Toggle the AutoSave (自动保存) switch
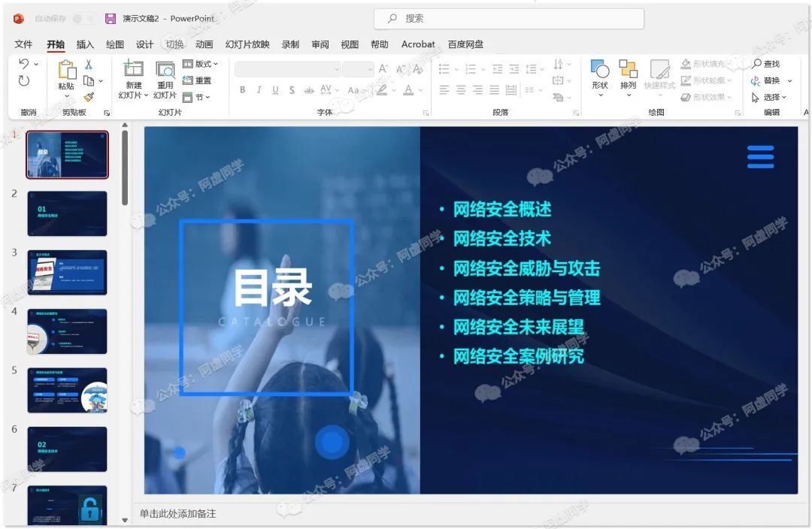 point(83,19)
